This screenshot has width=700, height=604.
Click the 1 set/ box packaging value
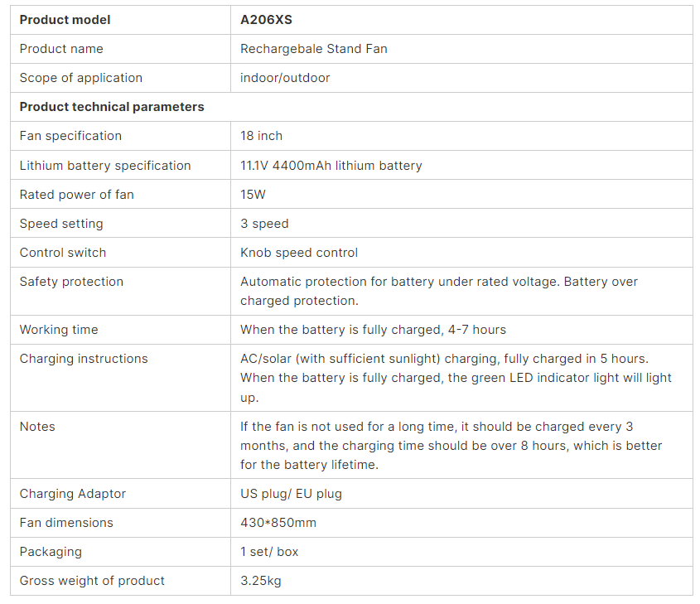click(x=269, y=552)
